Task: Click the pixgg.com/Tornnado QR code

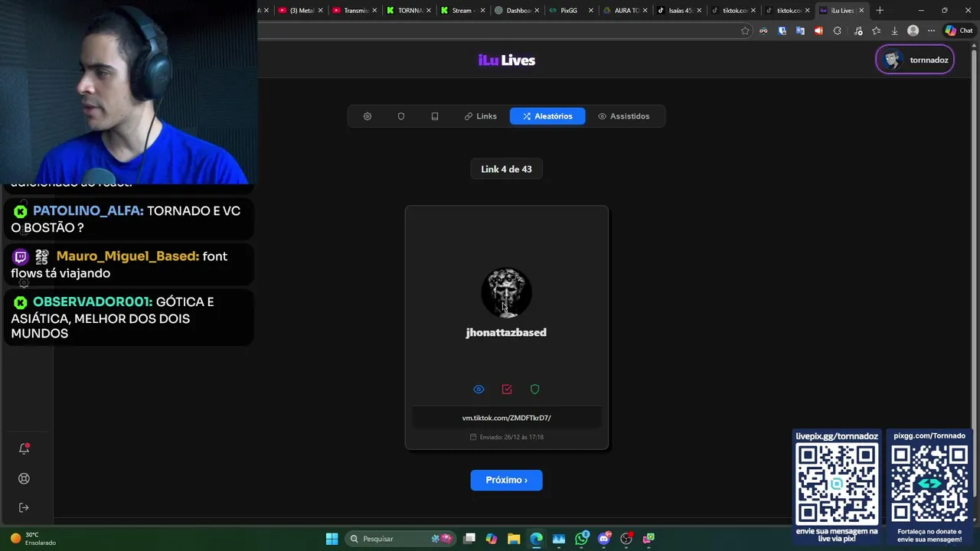Action: coord(929,484)
